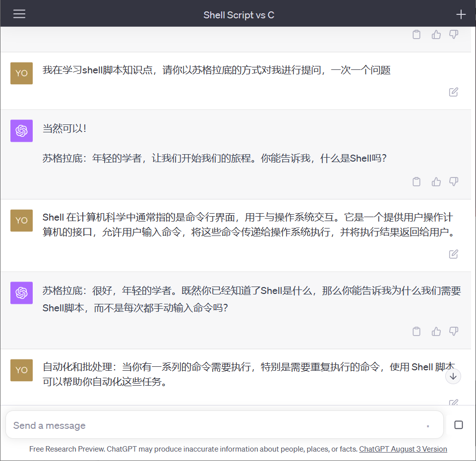476x461 pixels.
Task: Copy the second assistant reply about Shell脚本
Action: click(416, 331)
